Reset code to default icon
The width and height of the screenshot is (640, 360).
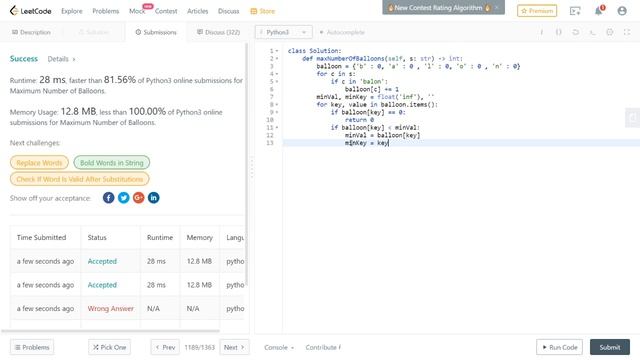coord(576,32)
